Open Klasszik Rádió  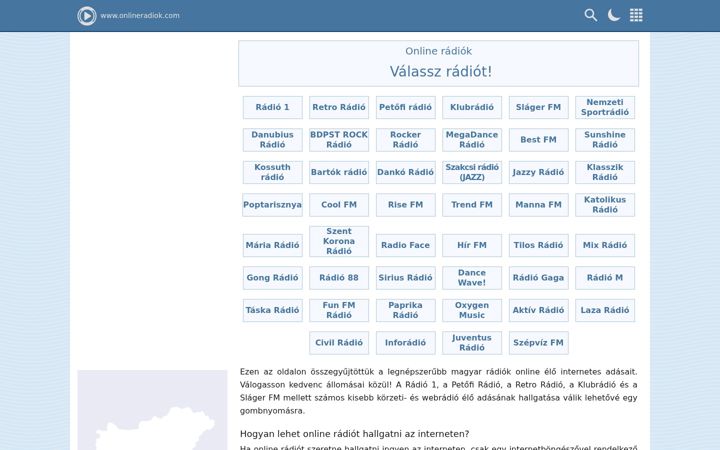[605, 173]
